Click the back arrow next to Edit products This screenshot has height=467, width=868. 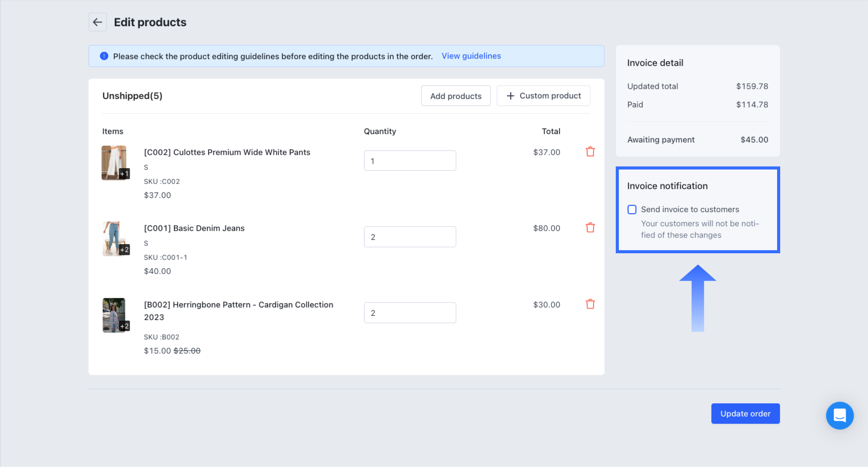(97, 22)
